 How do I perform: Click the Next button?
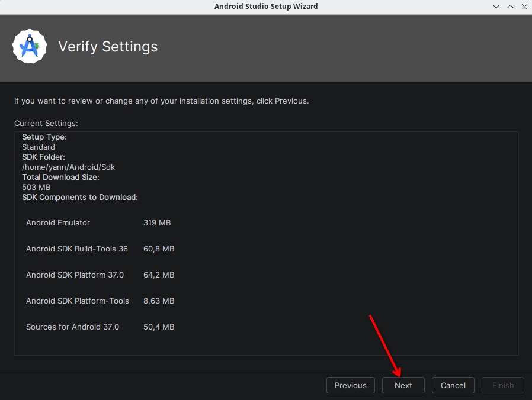[x=403, y=385]
